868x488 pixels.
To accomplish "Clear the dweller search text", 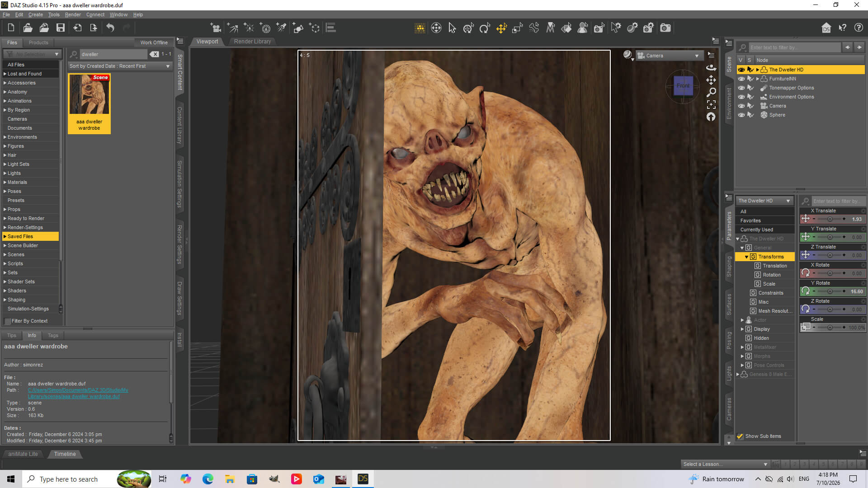I will click(x=155, y=54).
